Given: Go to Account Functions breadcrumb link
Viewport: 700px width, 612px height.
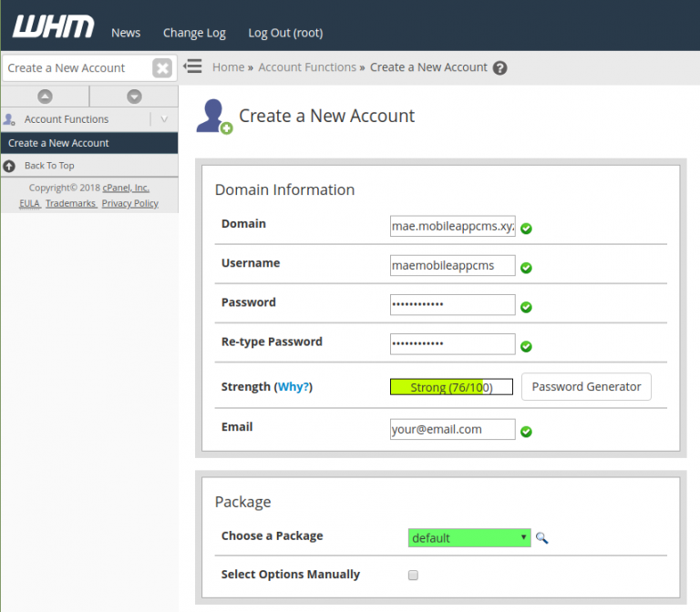Looking at the screenshot, I should (307, 67).
